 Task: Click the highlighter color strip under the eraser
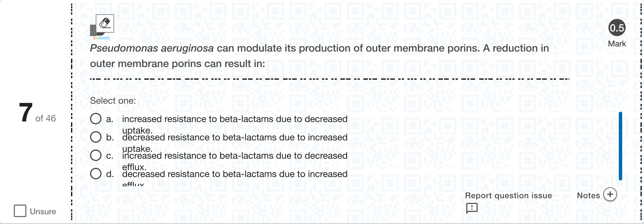101,38
